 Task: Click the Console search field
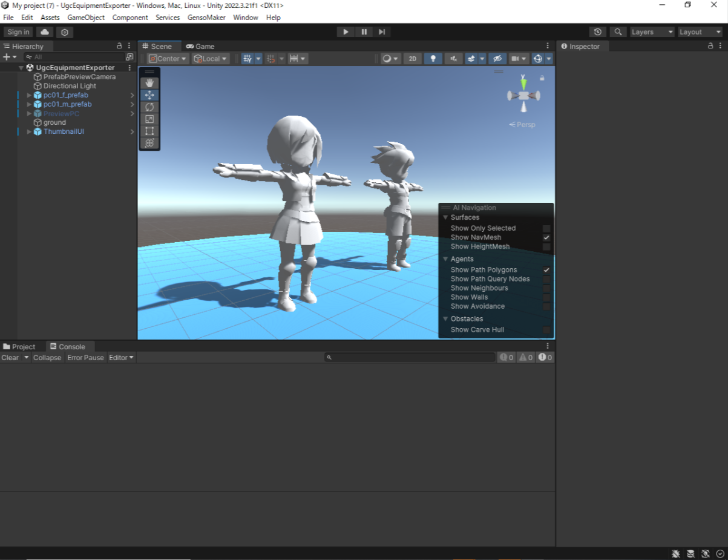coord(412,358)
